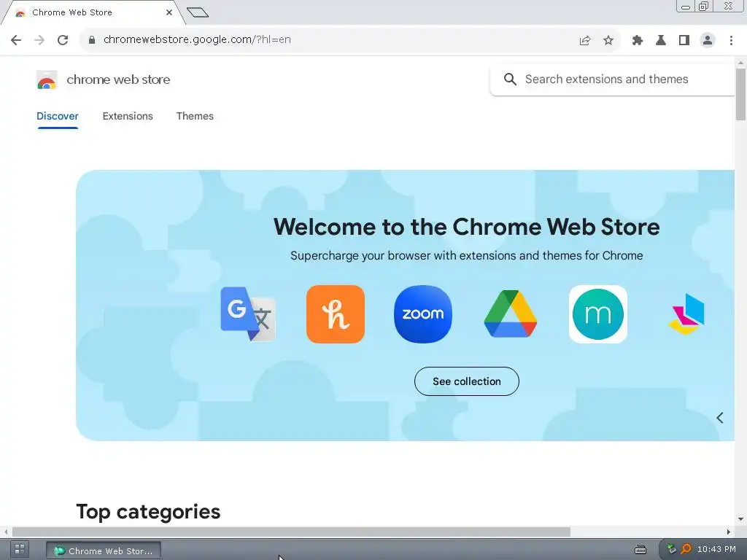
Task: Switch to the Discover tab
Action: (58, 116)
